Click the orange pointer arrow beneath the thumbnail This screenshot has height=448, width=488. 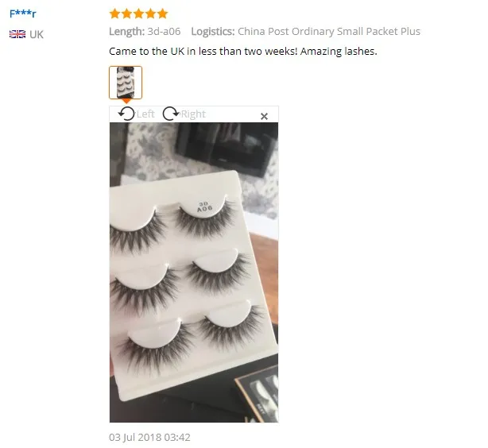coord(126,102)
